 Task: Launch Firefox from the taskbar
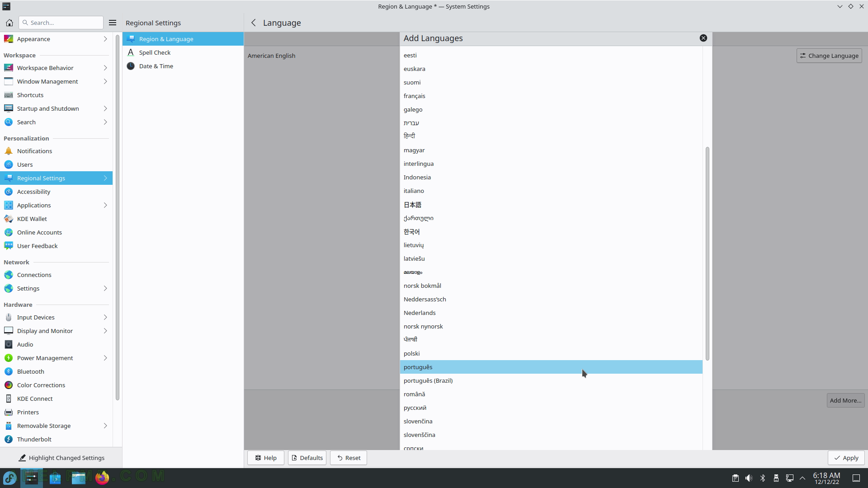coord(102,478)
